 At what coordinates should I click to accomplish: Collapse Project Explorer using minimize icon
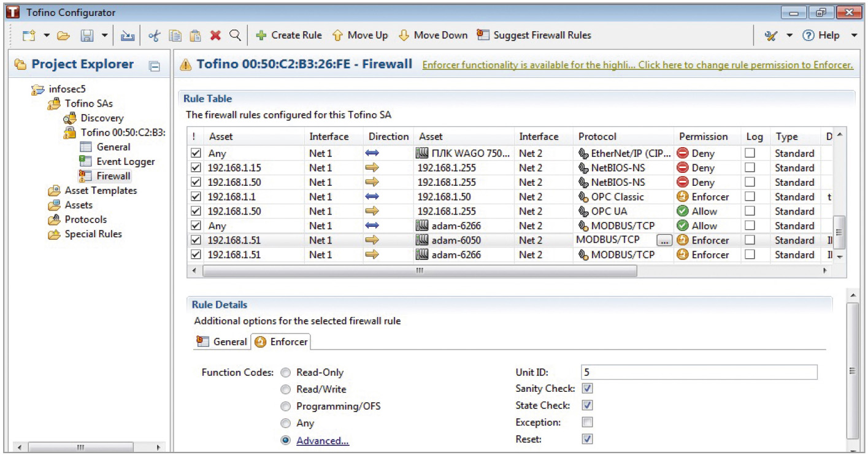(155, 66)
